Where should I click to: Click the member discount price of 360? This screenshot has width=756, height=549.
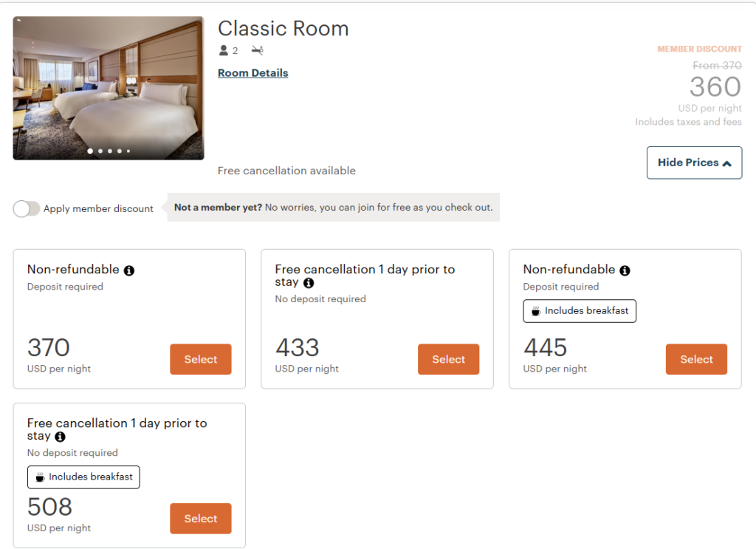715,87
